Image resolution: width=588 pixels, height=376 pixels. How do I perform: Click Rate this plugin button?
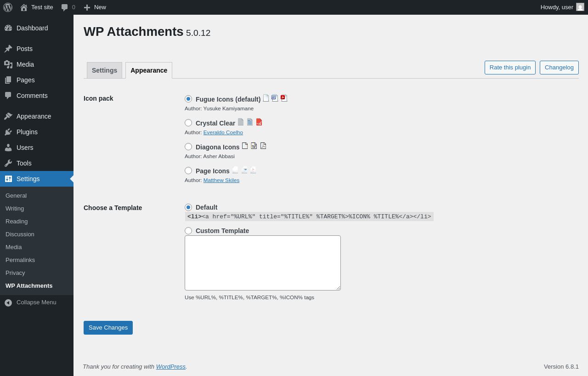point(510,68)
